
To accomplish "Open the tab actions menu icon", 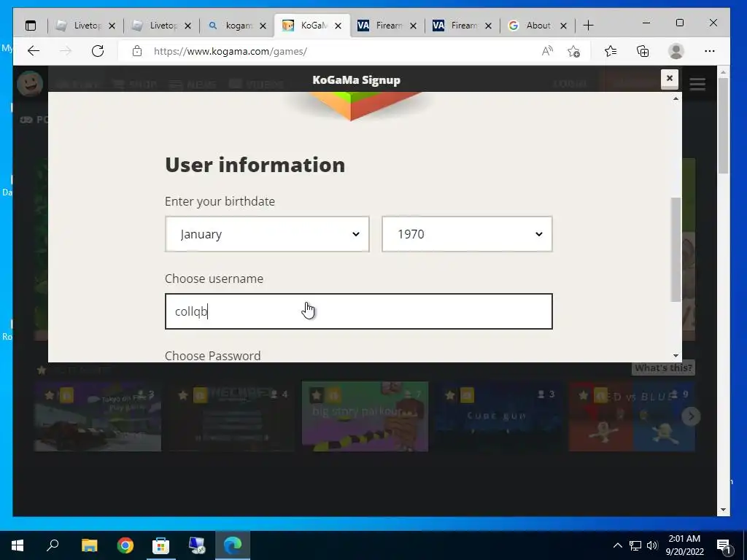I will point(31,26).
